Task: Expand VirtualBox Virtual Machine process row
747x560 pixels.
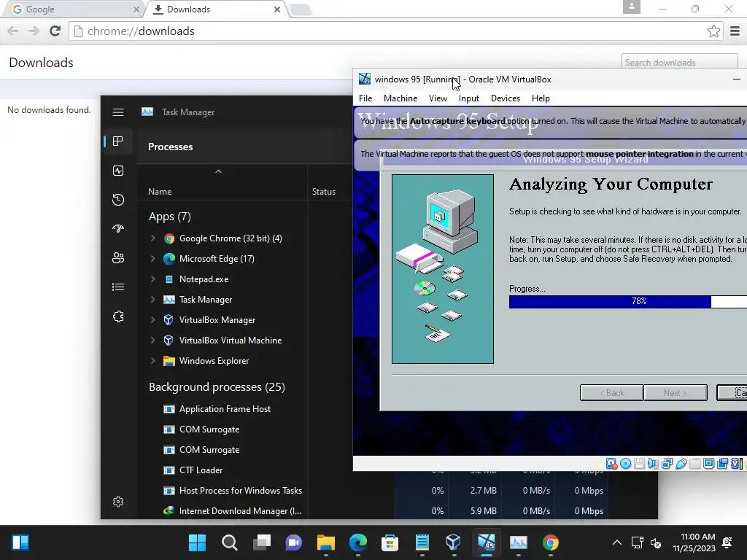Action: [x=152, y=341]
